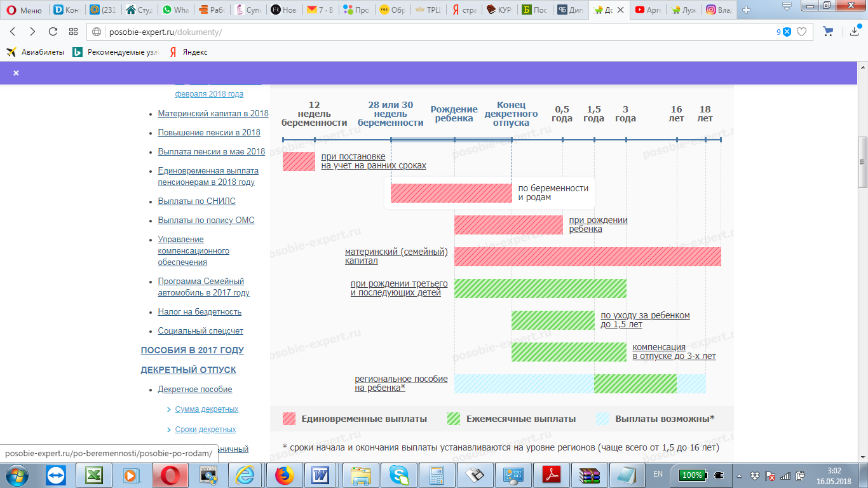Click the page vertical scrollbar thumb

[862, 162]
